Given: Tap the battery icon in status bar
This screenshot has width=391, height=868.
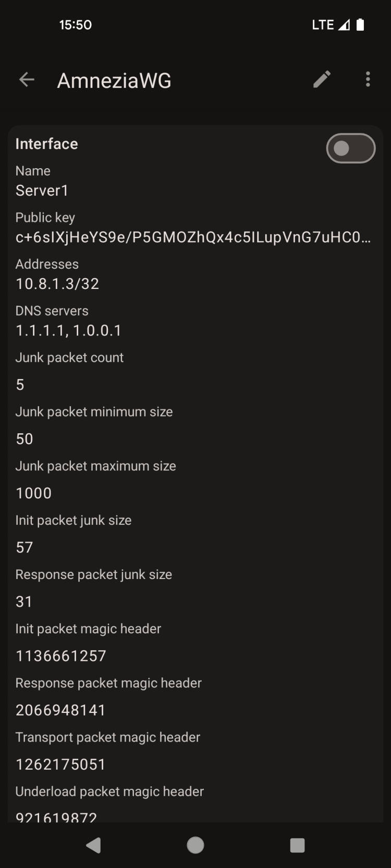Looking at the screenshot, I should pos(360,25).
